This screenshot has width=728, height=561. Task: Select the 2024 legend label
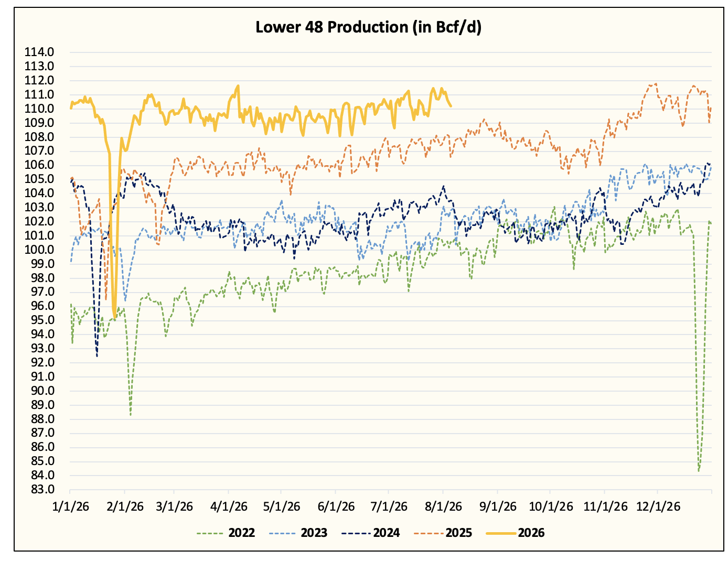[387, 533]
